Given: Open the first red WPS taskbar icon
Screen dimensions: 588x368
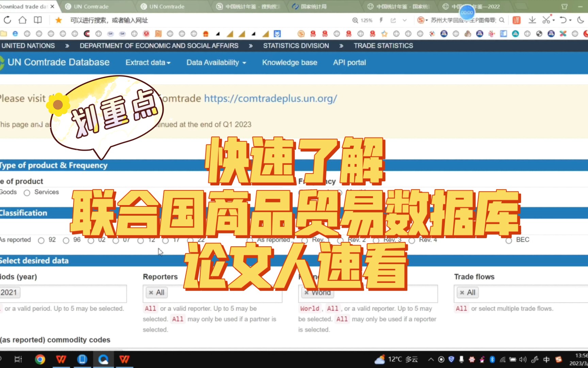Looking at the screenshot, I should pyautogui.click(x=61, y=359).
